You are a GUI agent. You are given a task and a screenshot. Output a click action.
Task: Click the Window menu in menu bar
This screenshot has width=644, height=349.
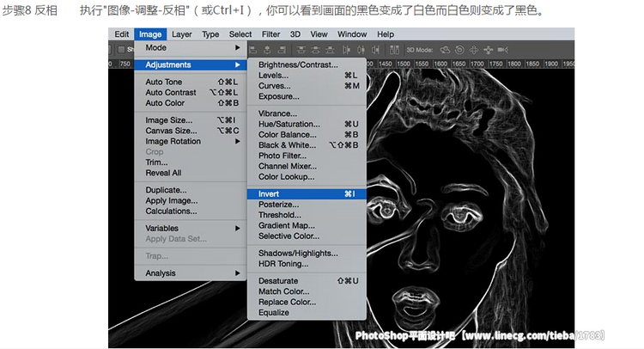coord(352,34)
